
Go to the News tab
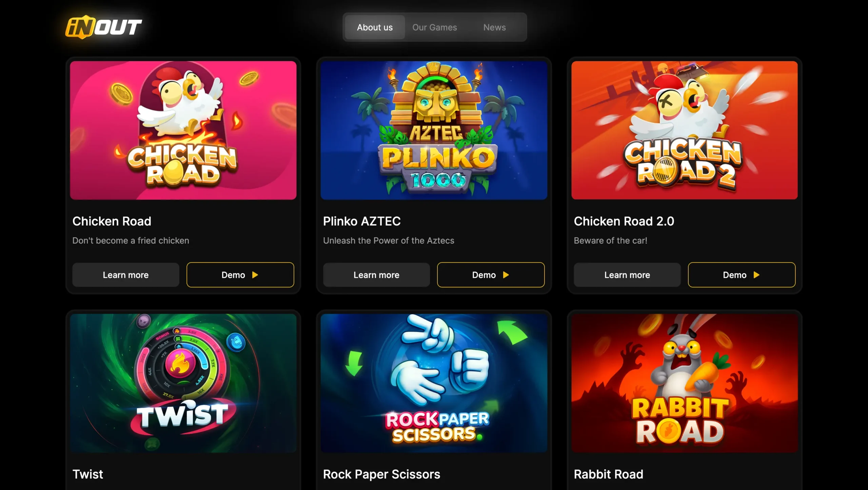[x=494, y=27]
